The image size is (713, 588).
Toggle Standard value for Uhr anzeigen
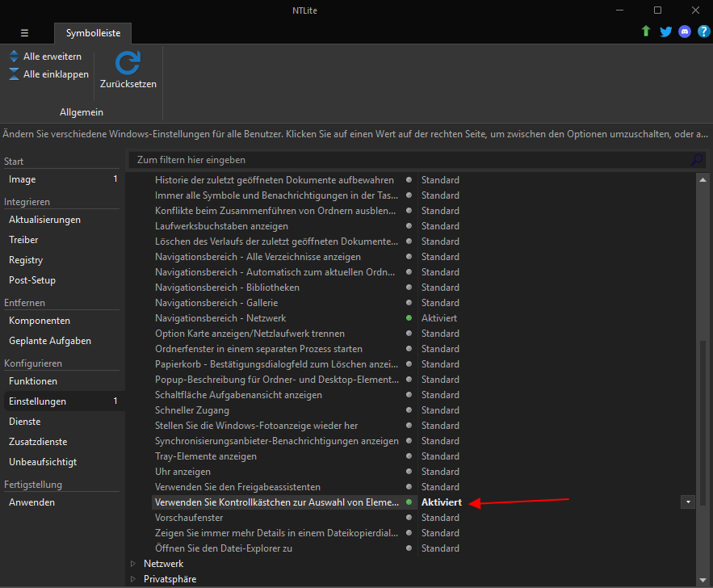pyautogui.click(x=440, y=472)
